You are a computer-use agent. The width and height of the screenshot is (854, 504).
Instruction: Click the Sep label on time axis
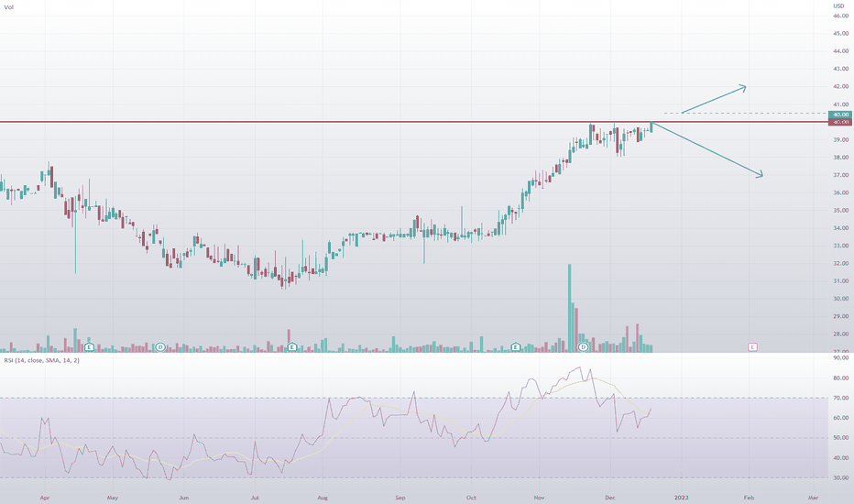[x=400, y=498]
